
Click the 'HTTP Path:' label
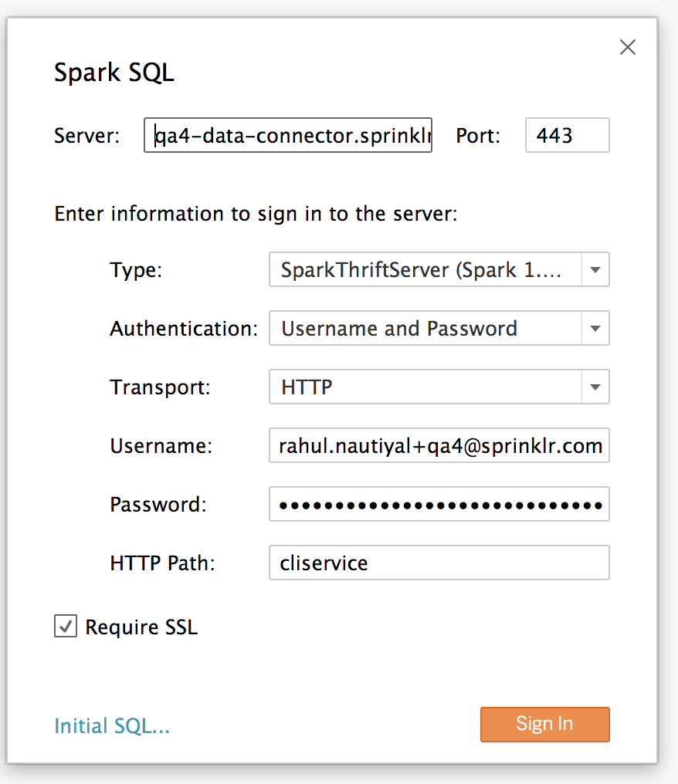(x=162, y=563)
